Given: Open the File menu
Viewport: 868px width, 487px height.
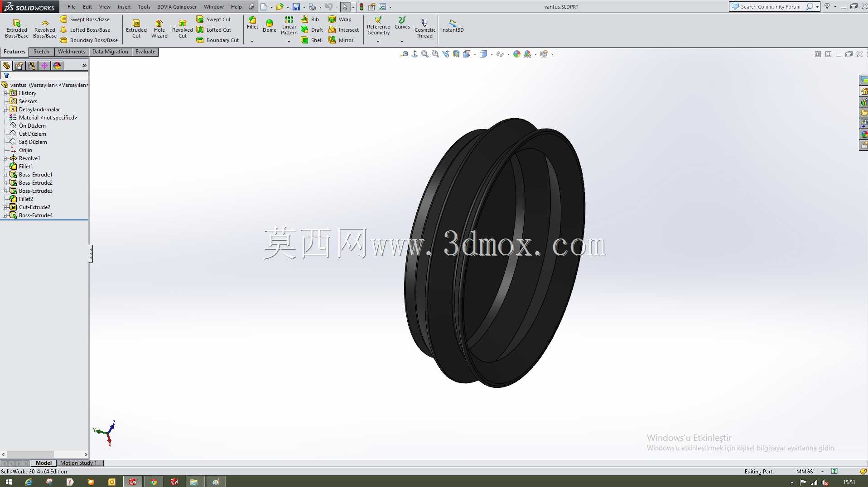Looking at the screenshot, I should (72, 7).
